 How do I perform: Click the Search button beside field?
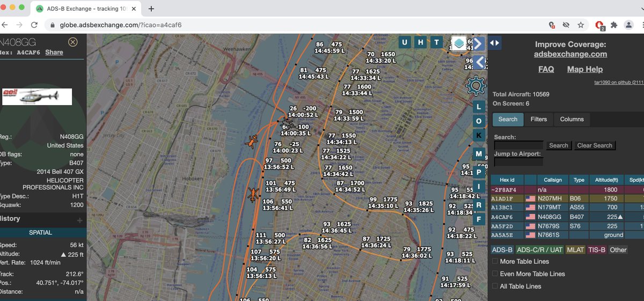pos(559,145)
